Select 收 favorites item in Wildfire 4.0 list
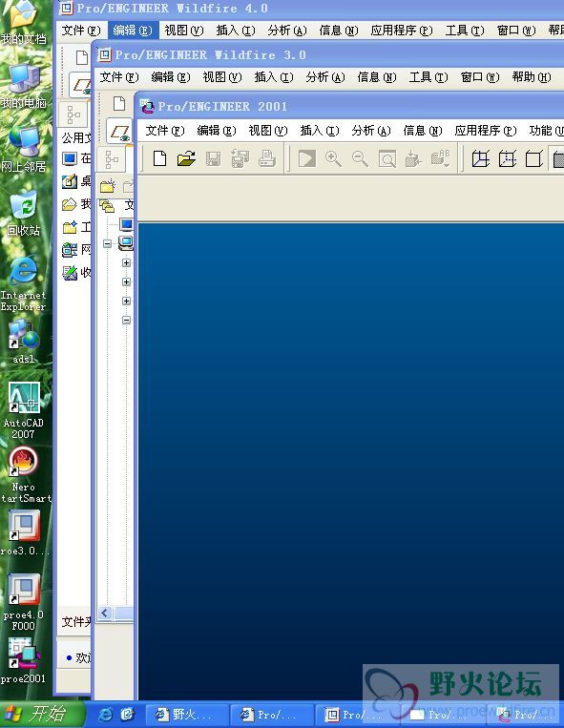Screen dimensions: 564x728 76,273
